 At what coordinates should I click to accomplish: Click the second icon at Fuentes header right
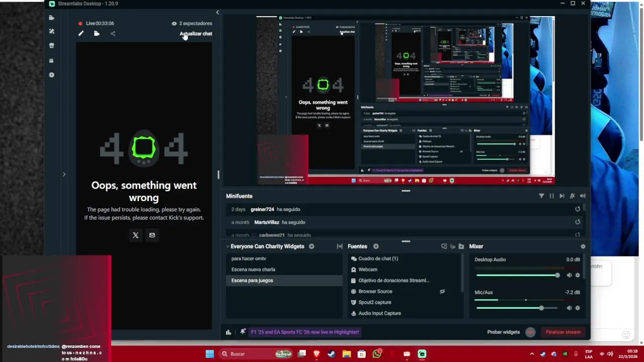coord(452,246)
